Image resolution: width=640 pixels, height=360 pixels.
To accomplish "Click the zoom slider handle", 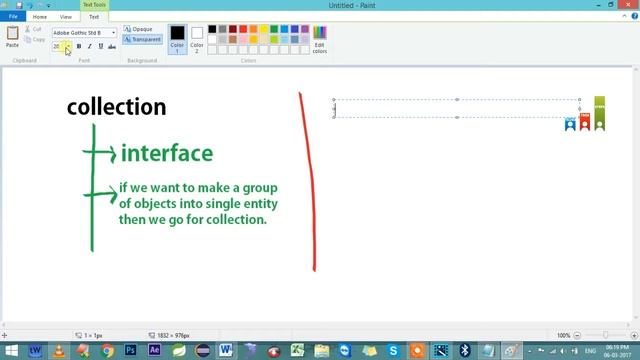I will 605,336.
